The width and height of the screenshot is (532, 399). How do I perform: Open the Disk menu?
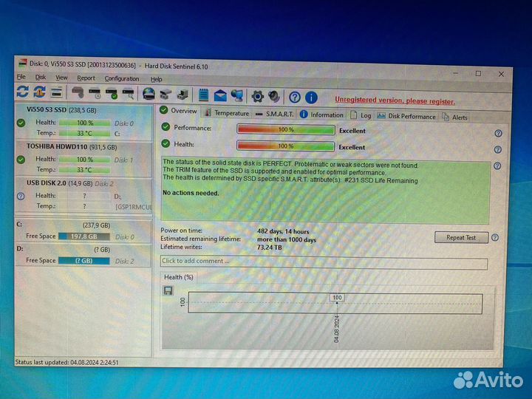pos(41,78)
